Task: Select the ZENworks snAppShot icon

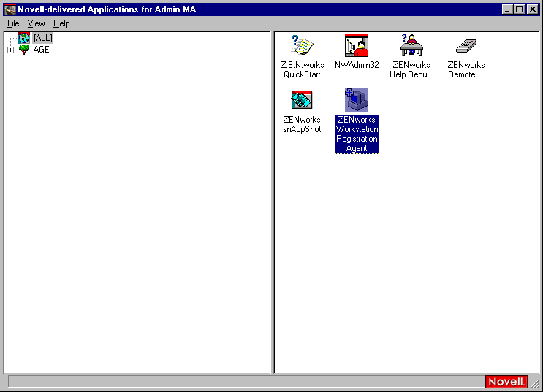Action: [302, 100]
